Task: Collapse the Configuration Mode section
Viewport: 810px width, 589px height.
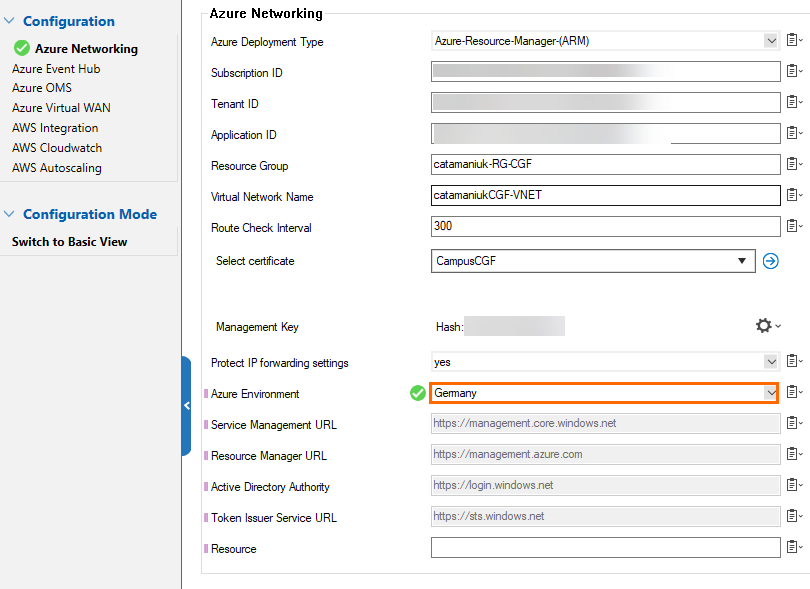Action: [9, 213]
